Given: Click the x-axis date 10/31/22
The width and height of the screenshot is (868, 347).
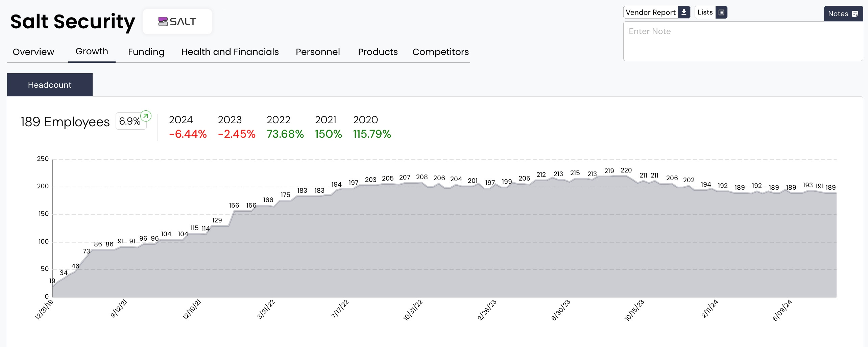Looking at the screenshot, I should pos(413,310).
